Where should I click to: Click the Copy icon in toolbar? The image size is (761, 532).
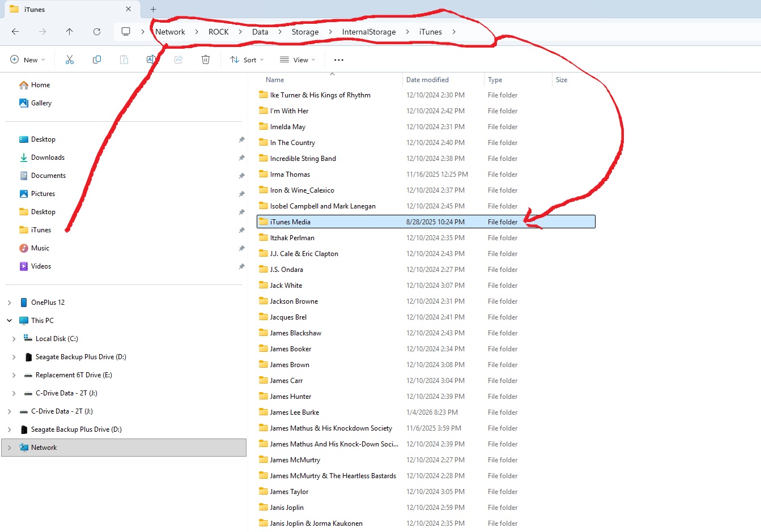click(97, 59)
